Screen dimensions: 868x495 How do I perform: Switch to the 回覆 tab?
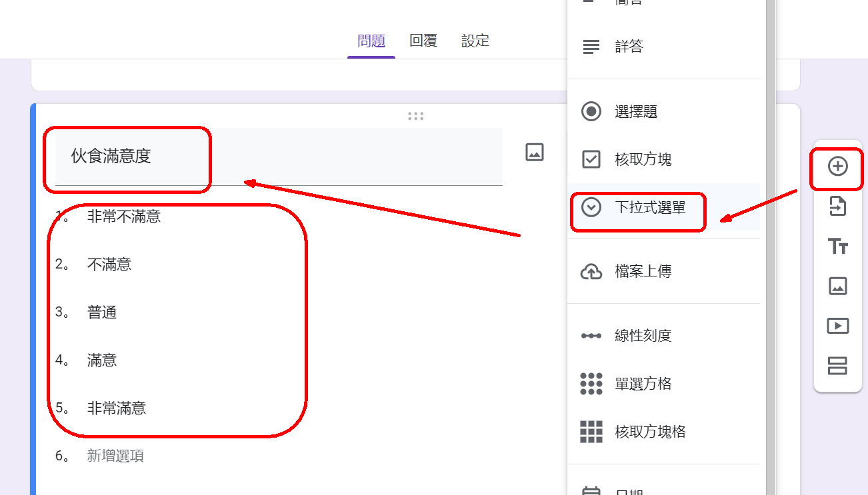coord(423,41)
